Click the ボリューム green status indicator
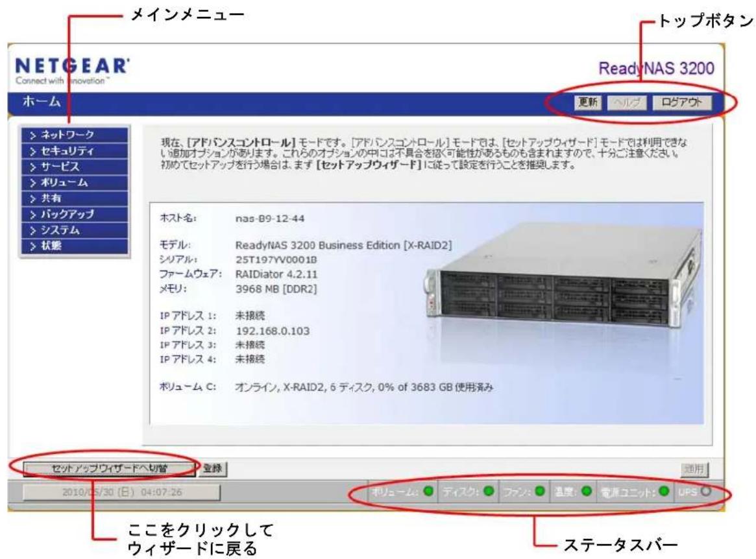The height and width of the screenshot is (559, 756). click(x=428, y=491)
